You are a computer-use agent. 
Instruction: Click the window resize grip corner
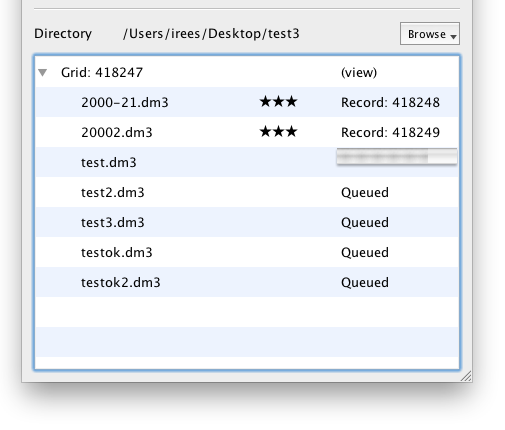pyautogui.click(x=466, y=376)
